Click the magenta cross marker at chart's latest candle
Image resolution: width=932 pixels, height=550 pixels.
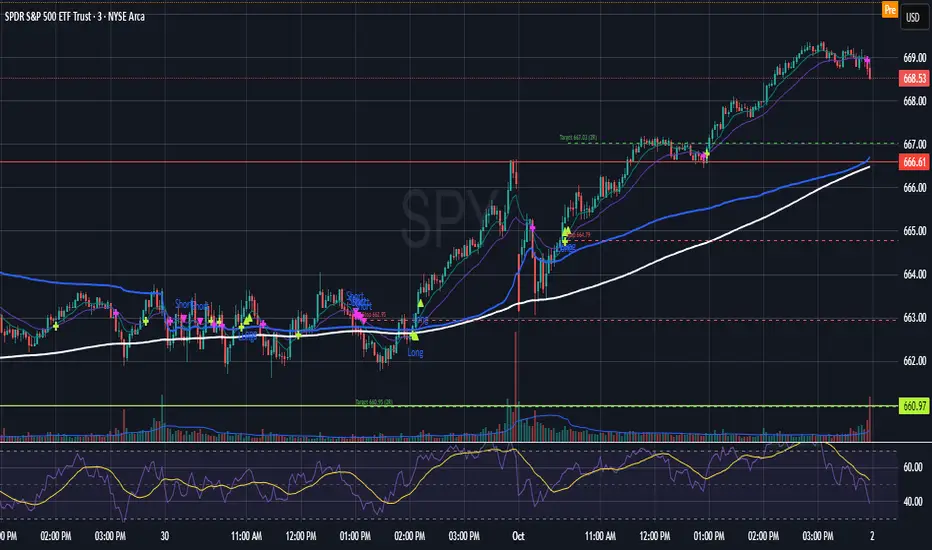pos(867,60)
